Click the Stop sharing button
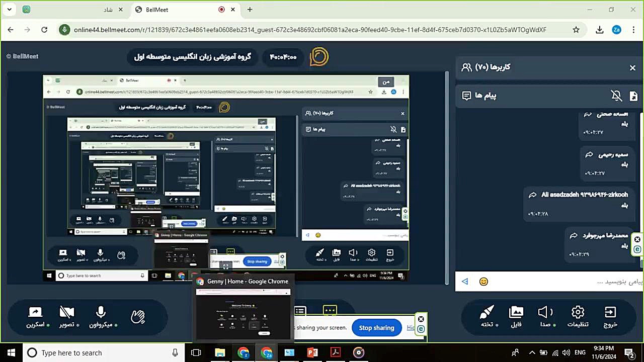The height and width of the screenshot is (362, 644). [x=376, y=328]
